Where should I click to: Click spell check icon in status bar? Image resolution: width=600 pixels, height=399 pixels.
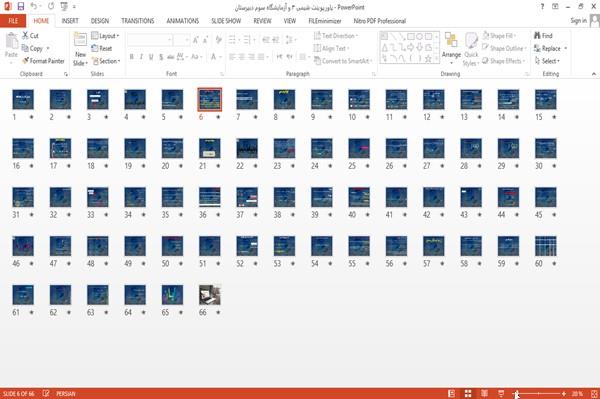pos(46,393)
